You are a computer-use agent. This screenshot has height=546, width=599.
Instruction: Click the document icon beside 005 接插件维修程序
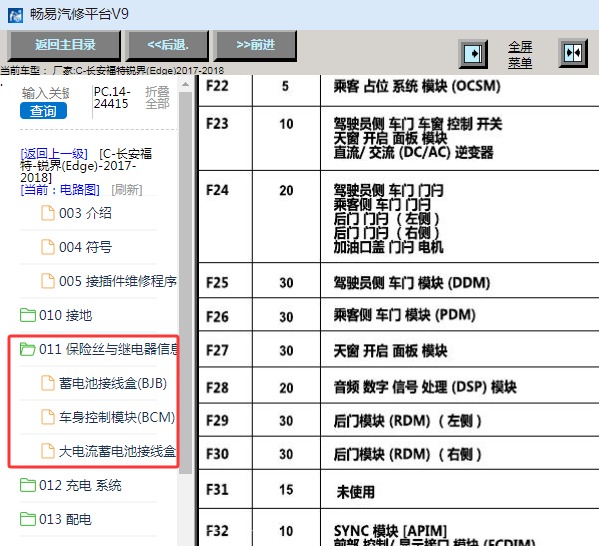[x=48, y=281]
